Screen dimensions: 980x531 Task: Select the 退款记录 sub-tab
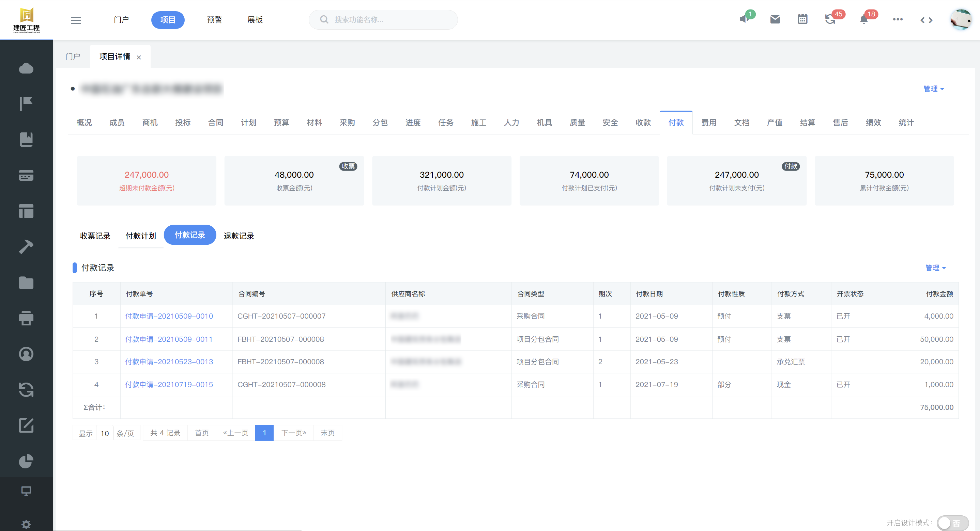(239, 236)
